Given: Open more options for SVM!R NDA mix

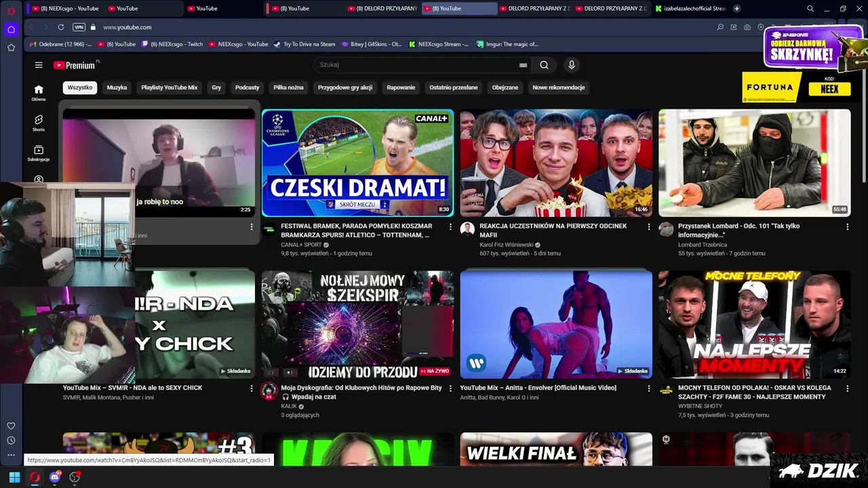Looking at the screenshot, I should tap(252, 389).
